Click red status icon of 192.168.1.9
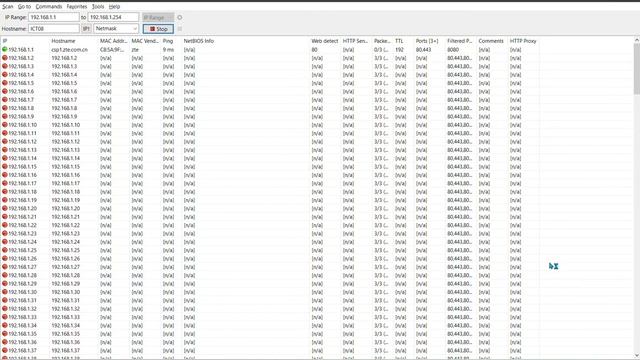The width and height of the screenshot is (640, 360). tap(4, 116)
